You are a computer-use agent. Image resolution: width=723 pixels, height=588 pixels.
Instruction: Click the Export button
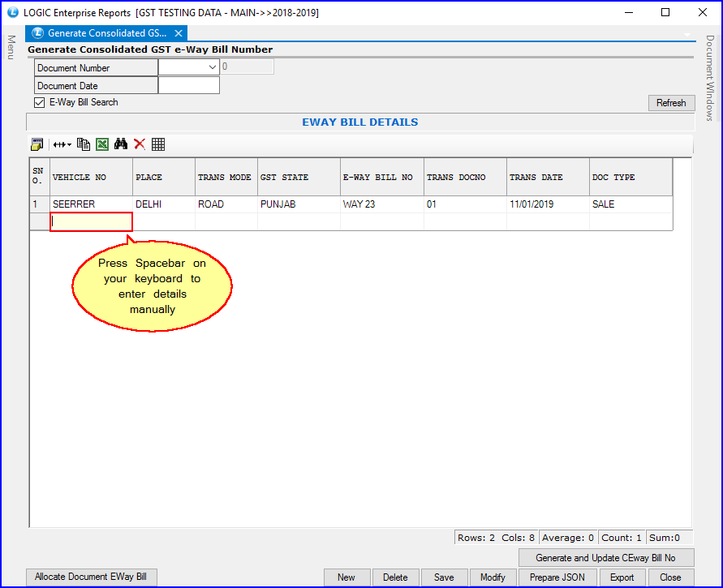tap(622, 577)
